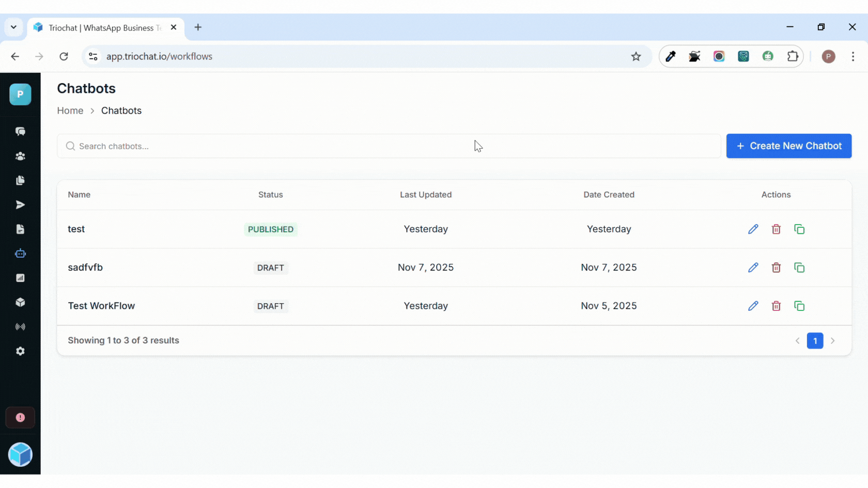
Task: Duplicate the test chatbot with copy icon
Action: pyautogui.click(x=799, y=229)
